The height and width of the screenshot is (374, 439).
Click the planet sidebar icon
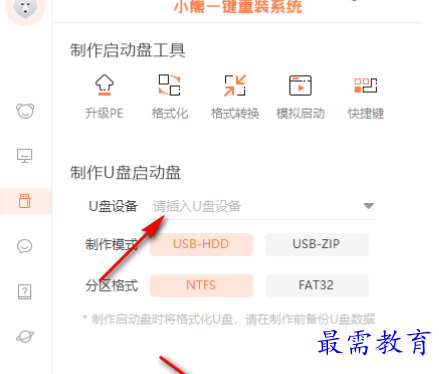coord(25,336)
